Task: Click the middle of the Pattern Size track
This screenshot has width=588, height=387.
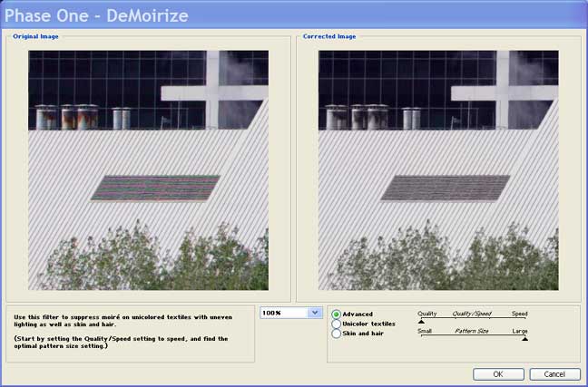Action: pyautogui.click(x=472, y=336)
